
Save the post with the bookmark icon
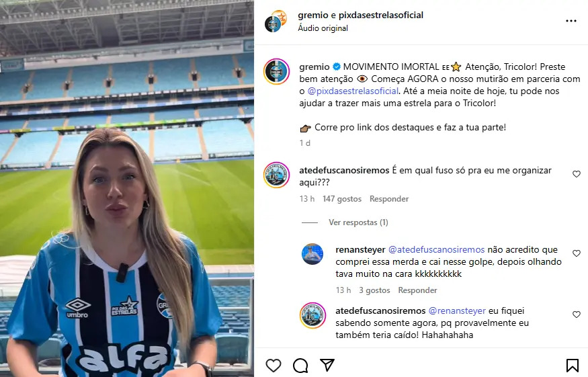[573, 366]
